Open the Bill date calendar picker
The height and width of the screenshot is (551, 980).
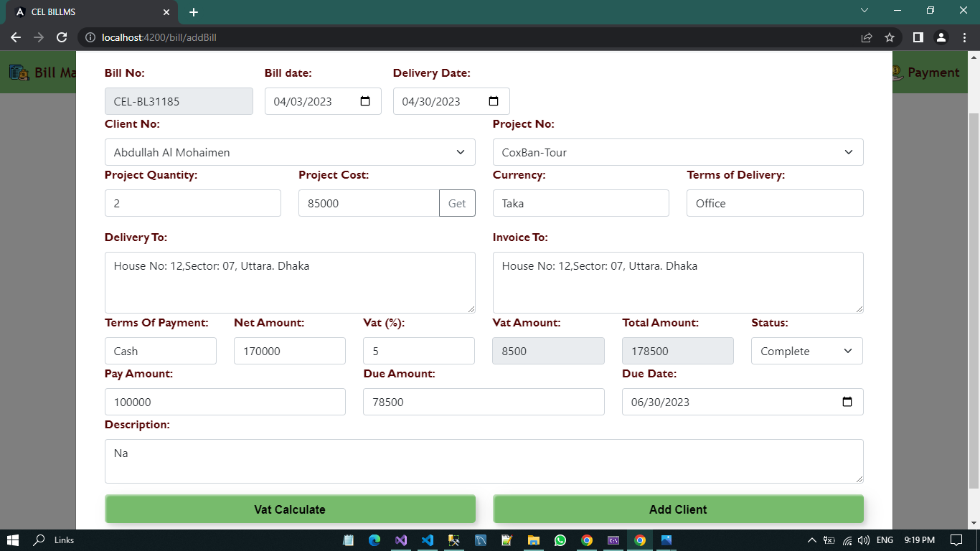(365, 101)
